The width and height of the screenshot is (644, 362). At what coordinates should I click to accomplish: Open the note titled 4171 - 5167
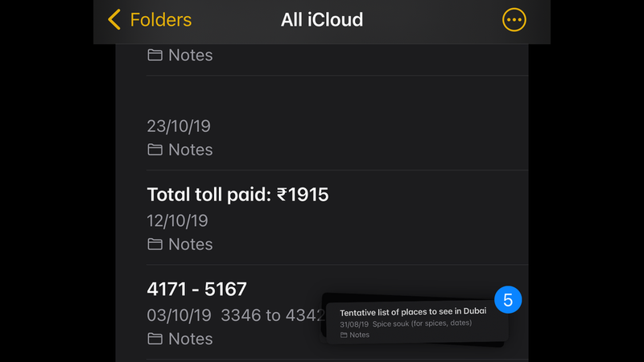[x=196, y=289]
